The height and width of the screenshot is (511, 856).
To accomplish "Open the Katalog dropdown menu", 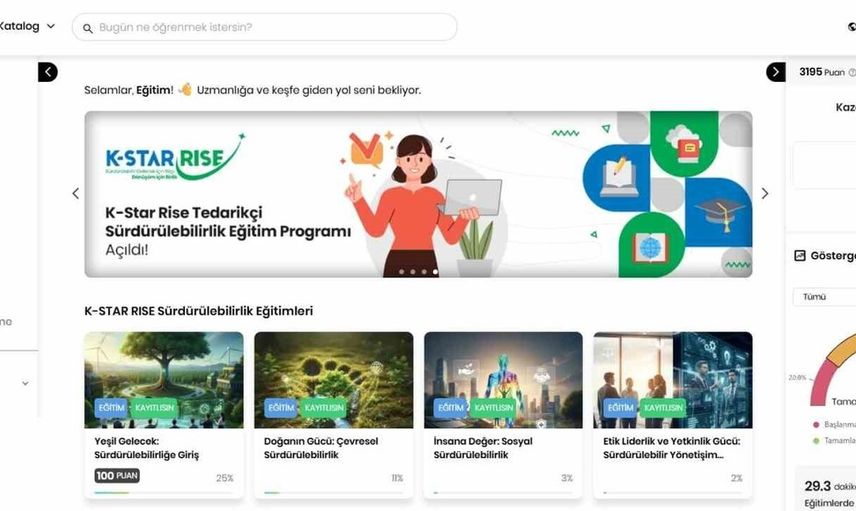I will tap(26, 26).
